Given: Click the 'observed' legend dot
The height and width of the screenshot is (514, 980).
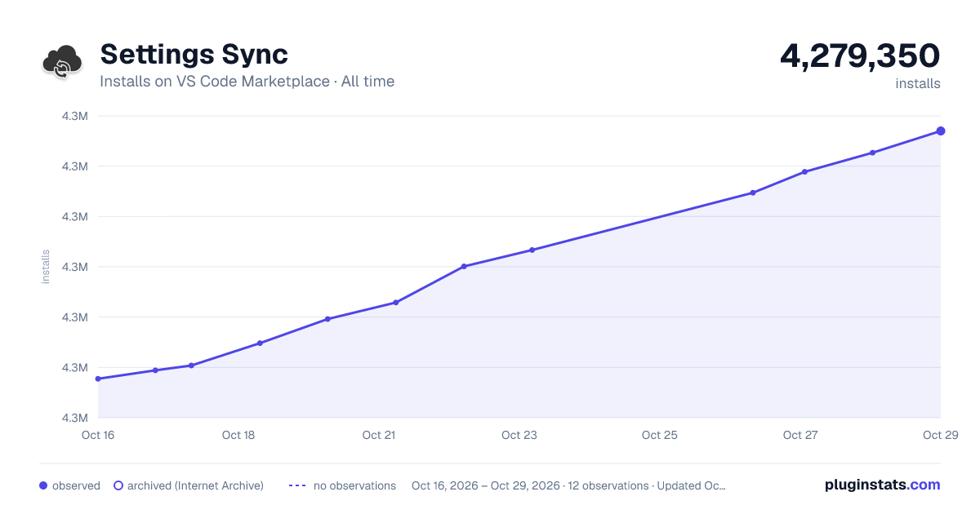Looking at the screenshot, I should point(43,485).
